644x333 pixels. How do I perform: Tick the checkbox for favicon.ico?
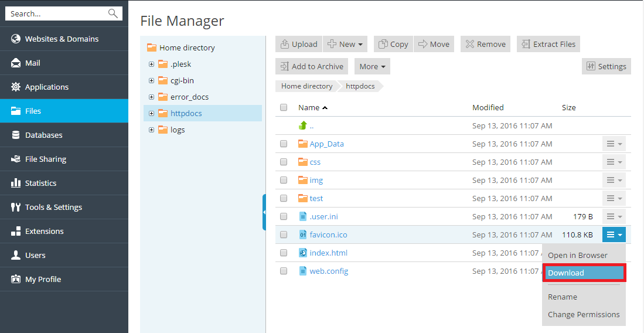point(284,235)
